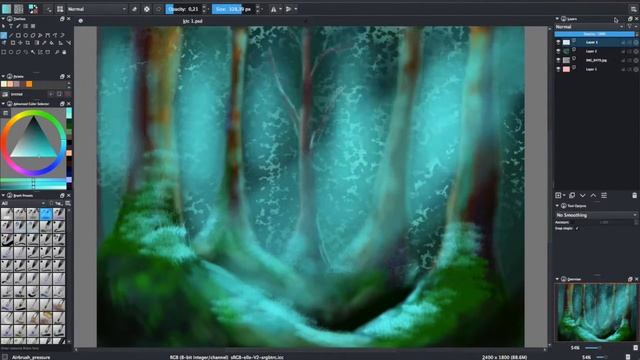Select the calligraphy tool
This screenshot has width=640, height=360.
coord(18,26)
